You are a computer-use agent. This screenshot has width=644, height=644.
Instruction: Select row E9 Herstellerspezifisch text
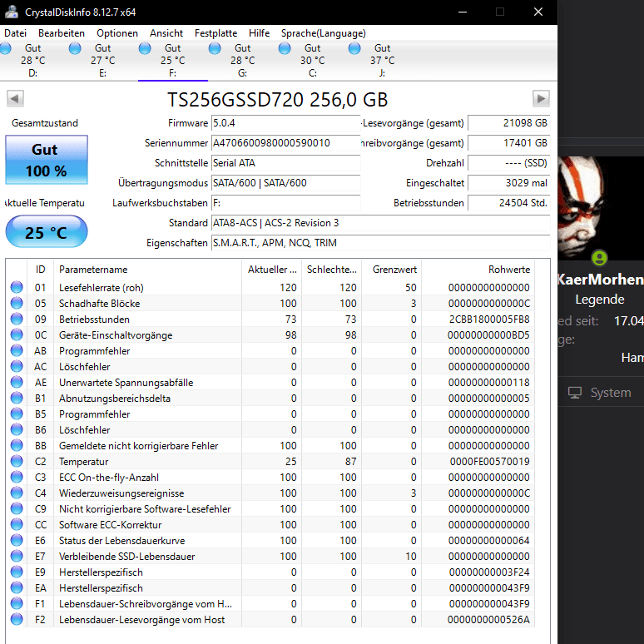101,572
